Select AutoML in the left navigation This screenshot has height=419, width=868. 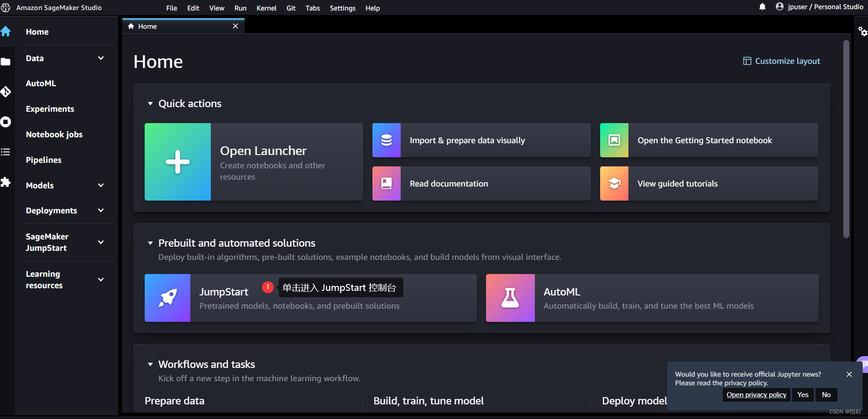[41, 83]
